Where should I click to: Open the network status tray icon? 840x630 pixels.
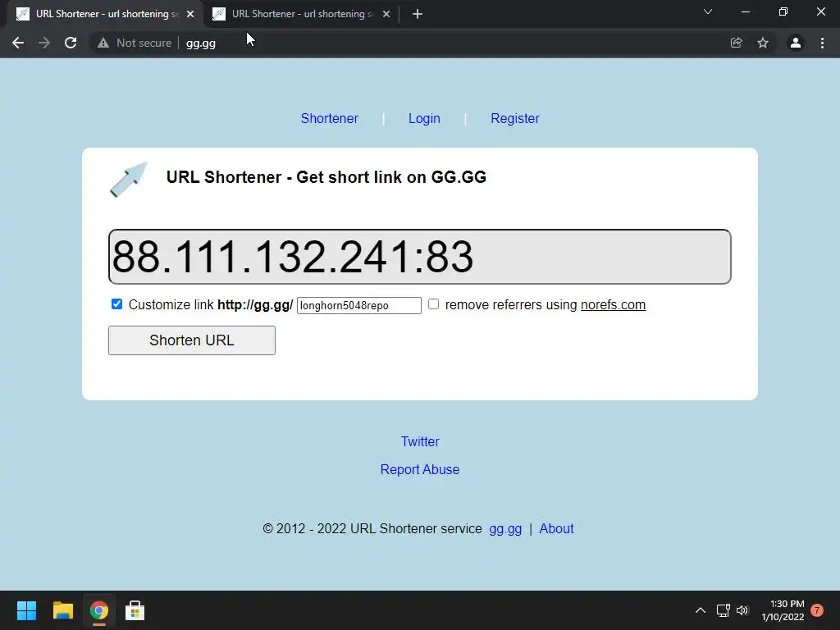(x=724, y=610)
